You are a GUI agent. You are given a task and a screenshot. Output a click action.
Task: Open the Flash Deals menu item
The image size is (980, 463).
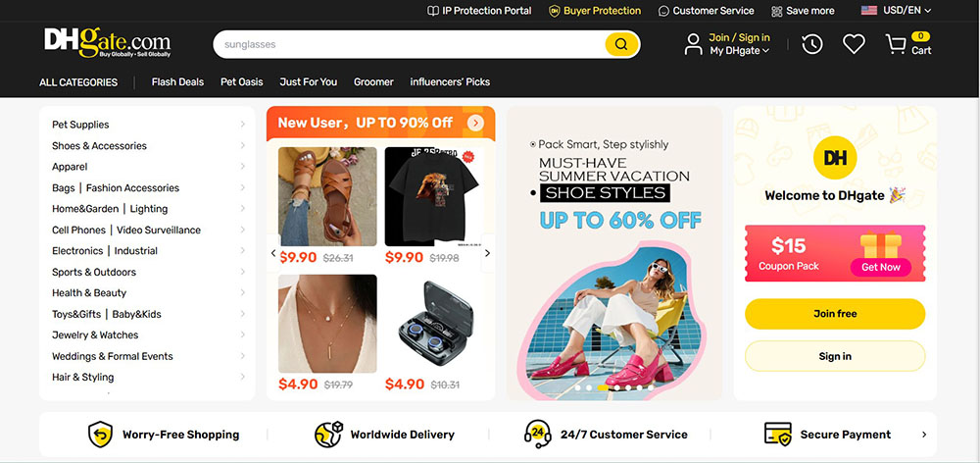[177, 82]
